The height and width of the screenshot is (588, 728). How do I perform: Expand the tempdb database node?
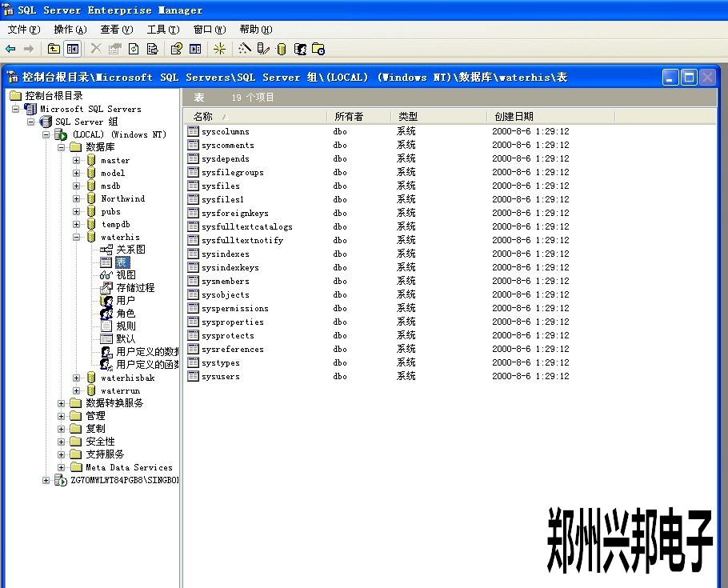pos(77,224)
